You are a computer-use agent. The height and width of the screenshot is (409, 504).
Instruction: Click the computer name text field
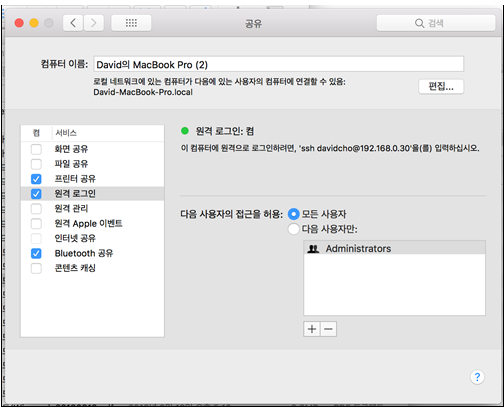point(278,64)
